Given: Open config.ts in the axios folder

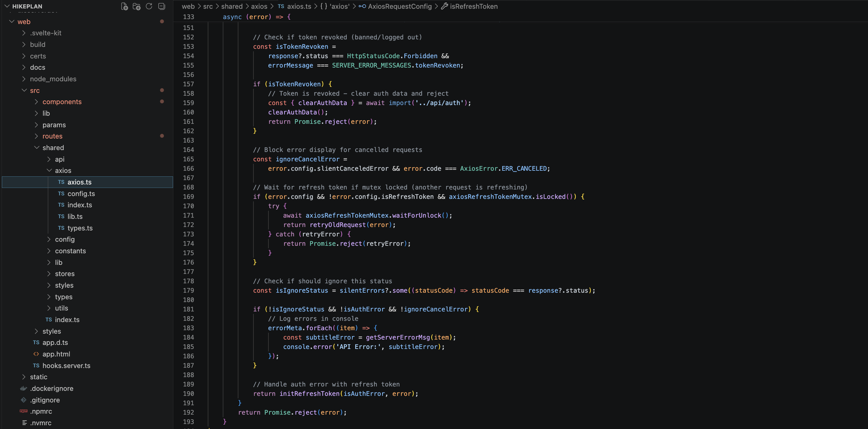Looking at the screenshot, I should (x=81, y=194).
